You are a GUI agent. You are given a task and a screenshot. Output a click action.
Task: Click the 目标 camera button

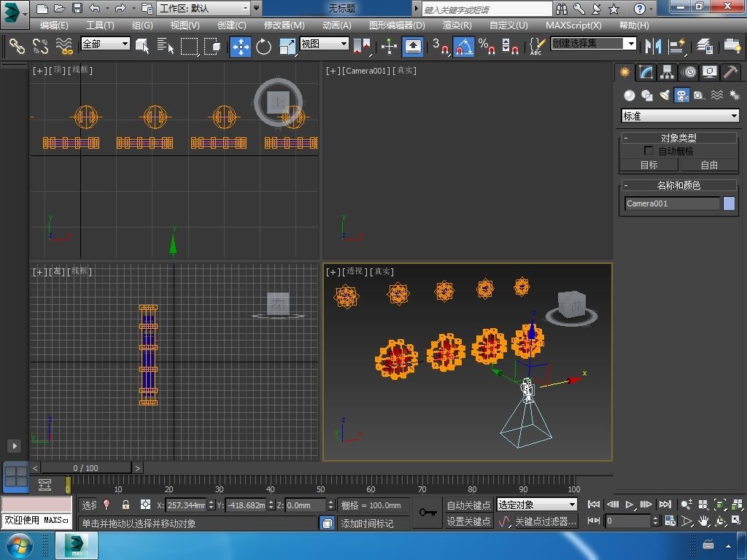(649, 165)
